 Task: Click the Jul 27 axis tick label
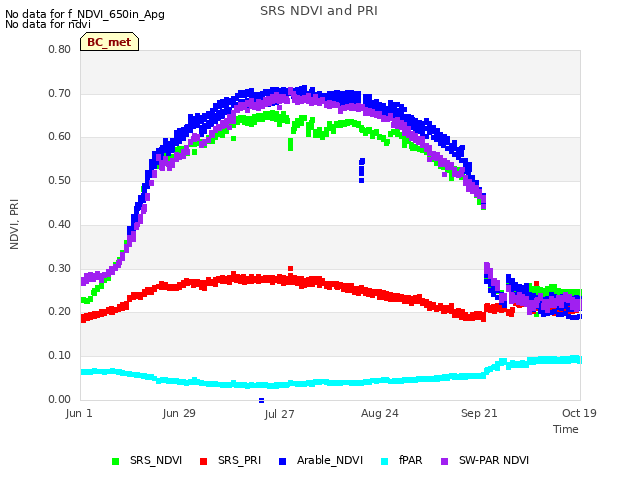pyautogui.click(x=279, y=414)
